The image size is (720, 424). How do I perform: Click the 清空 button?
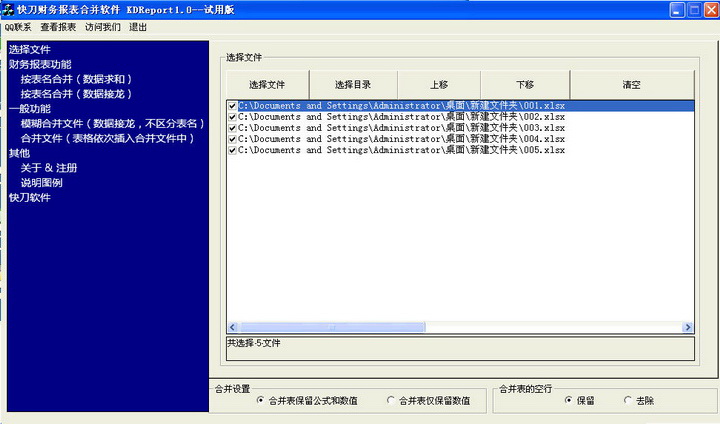(632, 85)
